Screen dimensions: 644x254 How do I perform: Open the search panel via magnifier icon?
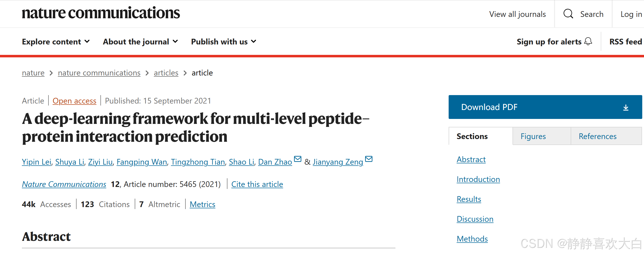point(568,14)
